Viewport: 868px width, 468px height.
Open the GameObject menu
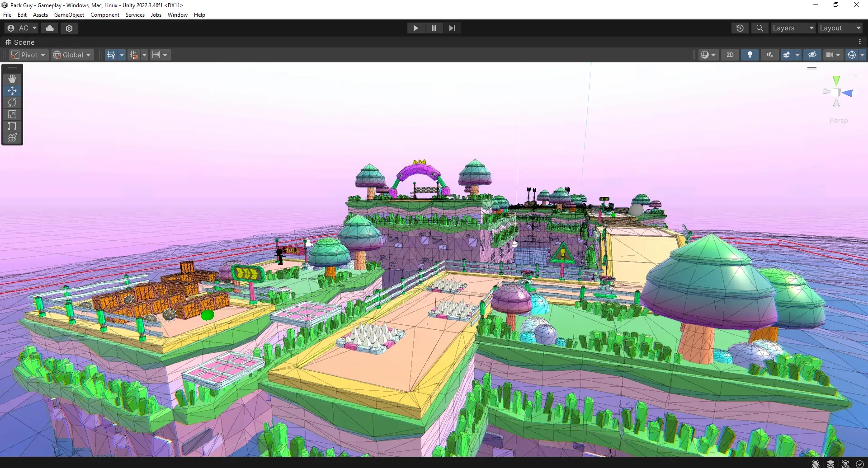click(69, 15)
